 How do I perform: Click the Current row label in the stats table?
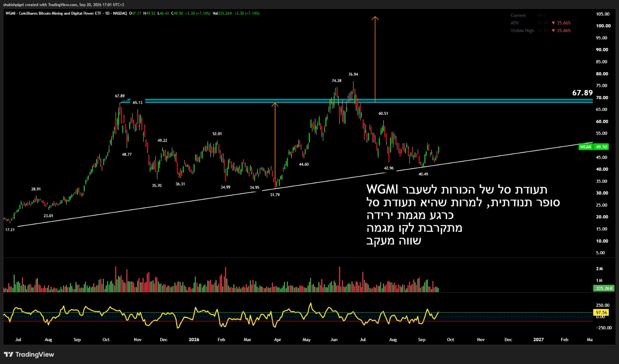pos(518,15)
